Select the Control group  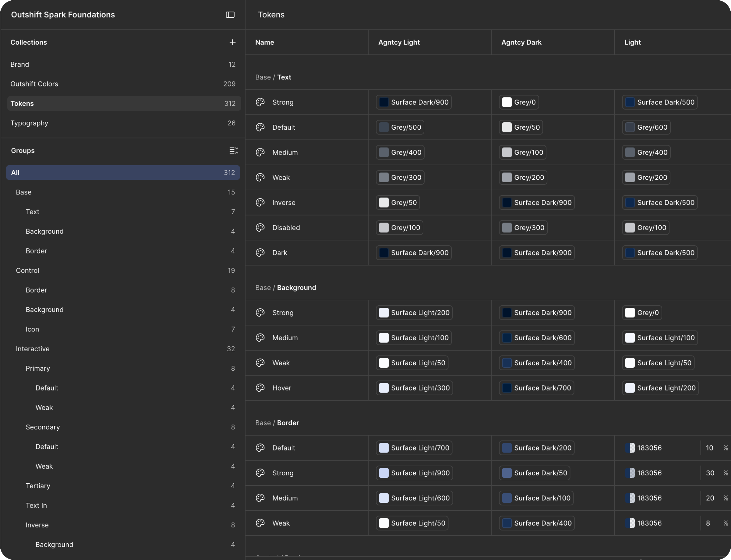point(123,270)
